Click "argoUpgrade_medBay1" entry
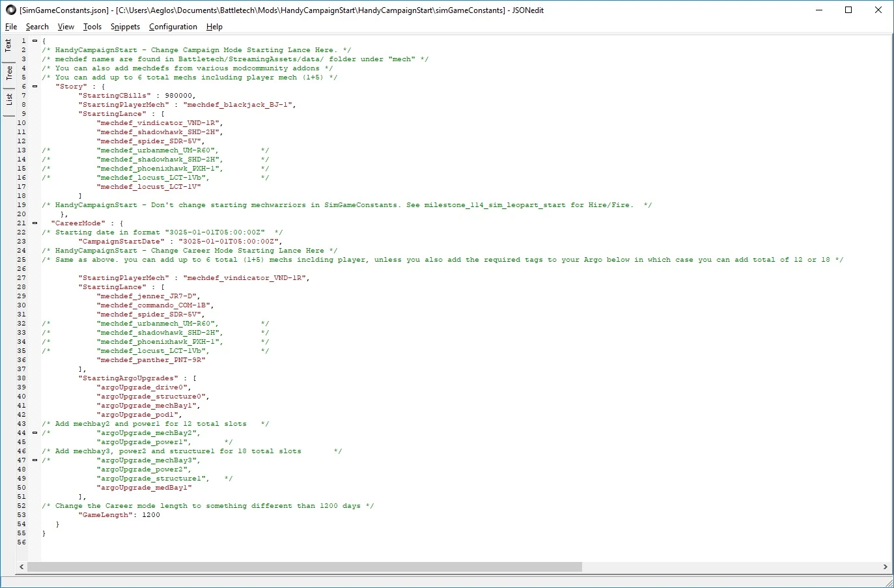The image size is (894, 588). [145, 487]
